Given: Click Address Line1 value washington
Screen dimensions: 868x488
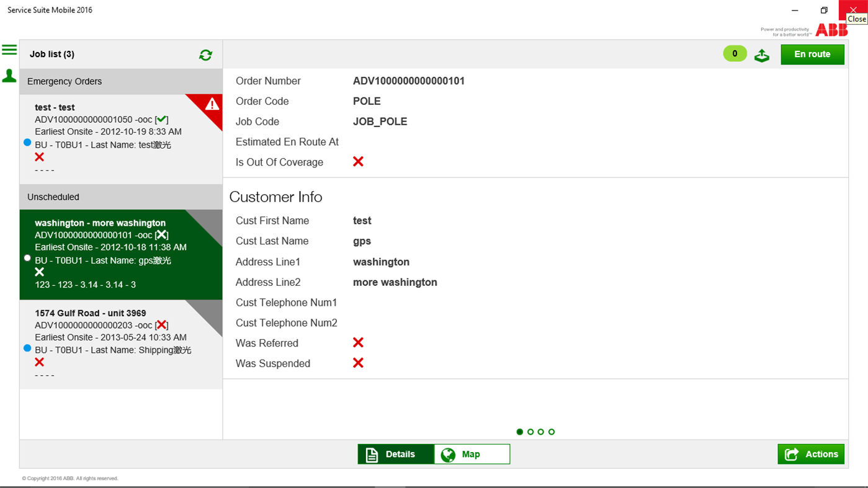Looking at the screenshot, I should (381, 262).
